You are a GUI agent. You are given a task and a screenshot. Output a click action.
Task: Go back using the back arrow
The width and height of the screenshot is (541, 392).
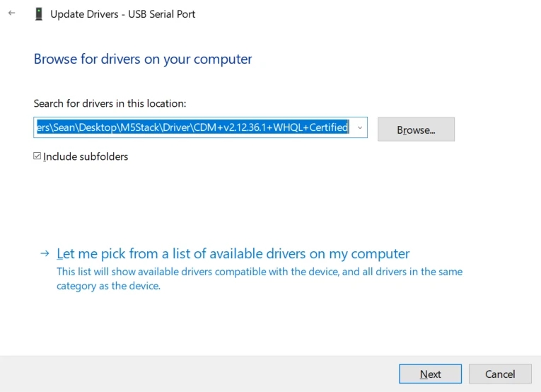point(11,13)
